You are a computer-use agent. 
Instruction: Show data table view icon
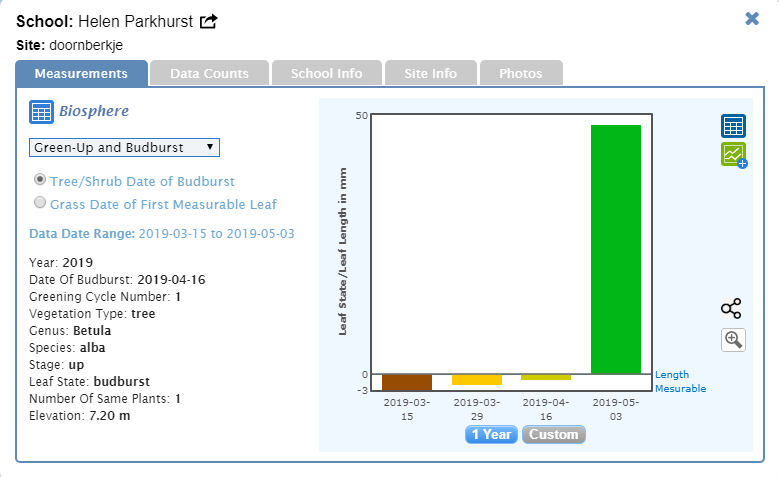733,126
